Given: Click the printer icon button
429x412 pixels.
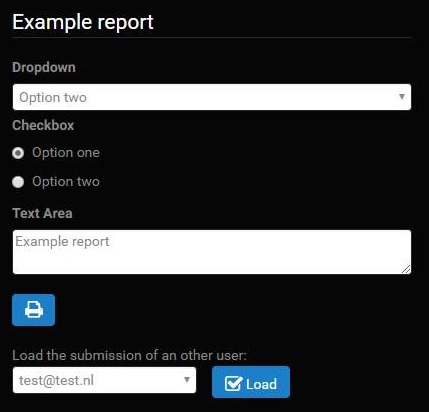Looking at the screenshot, I should tap(33, 310).
